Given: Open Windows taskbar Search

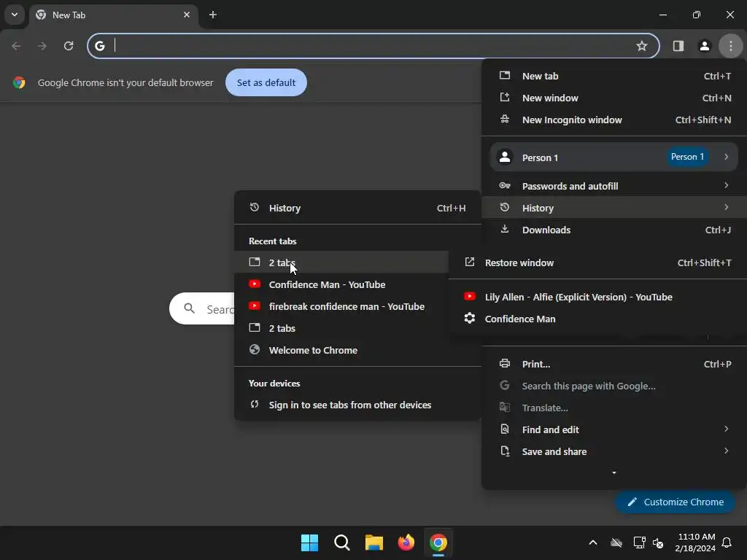Looking at the screenshot, I should click(x=342, y=542).
